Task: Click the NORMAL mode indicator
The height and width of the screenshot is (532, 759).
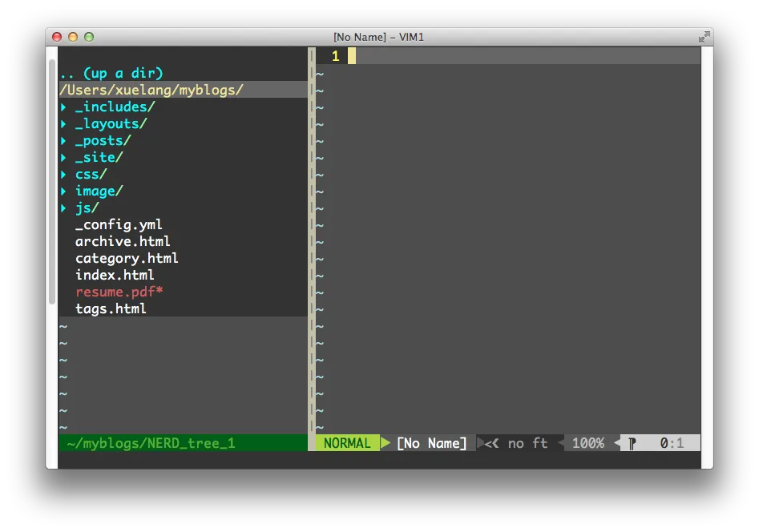Action: pos(347,443)
